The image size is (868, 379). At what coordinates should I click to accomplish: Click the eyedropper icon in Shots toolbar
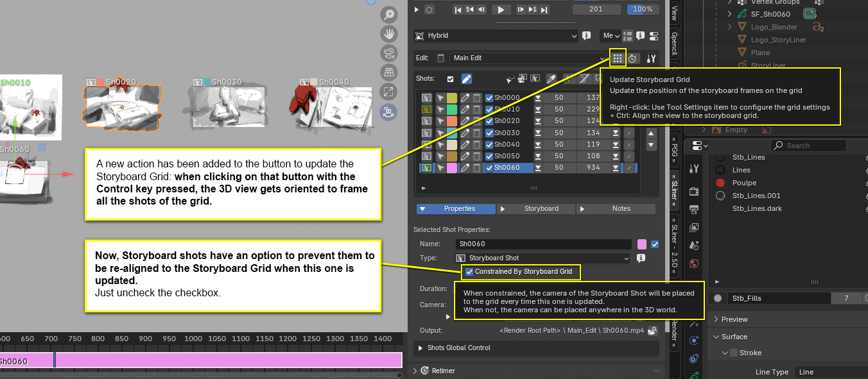click(550, 79)
